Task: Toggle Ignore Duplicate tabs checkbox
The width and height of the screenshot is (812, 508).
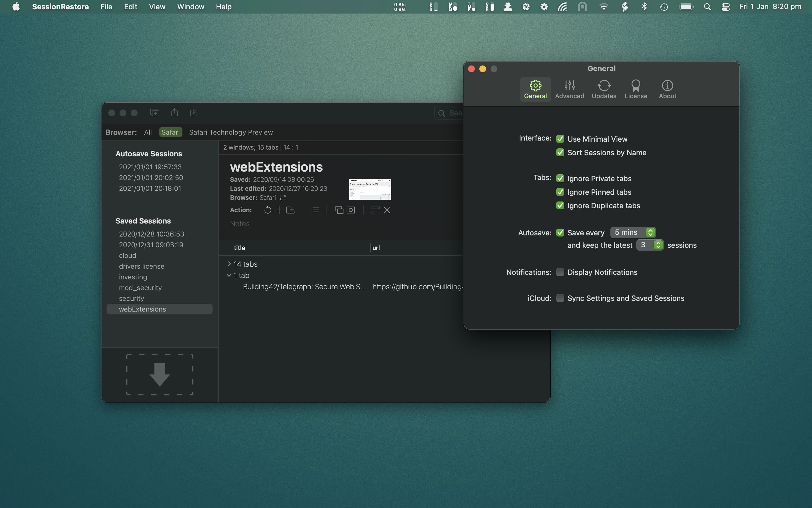Action: (560, 205)
